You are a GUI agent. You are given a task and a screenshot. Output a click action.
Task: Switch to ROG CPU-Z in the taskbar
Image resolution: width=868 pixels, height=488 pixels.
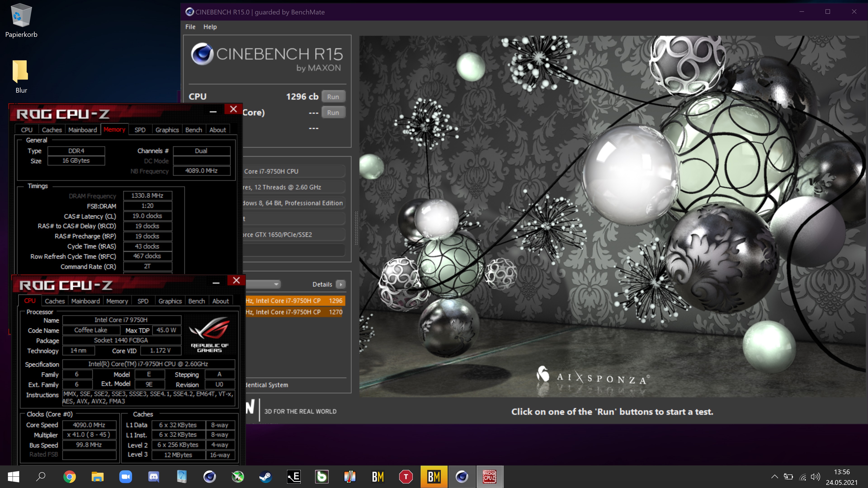coord(490,476)
